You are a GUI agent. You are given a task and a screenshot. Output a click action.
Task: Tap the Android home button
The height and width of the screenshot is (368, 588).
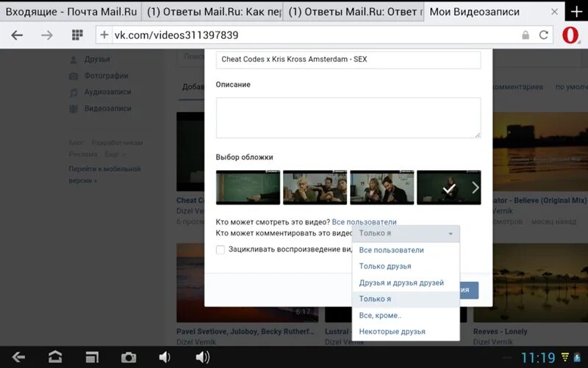pyautogui.click(x=54, y=357)
